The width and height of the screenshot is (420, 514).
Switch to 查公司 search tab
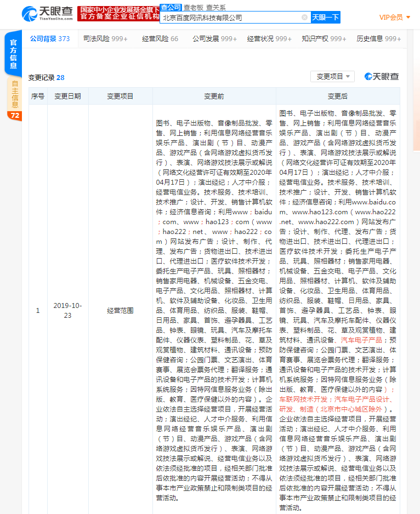[171, 7]
